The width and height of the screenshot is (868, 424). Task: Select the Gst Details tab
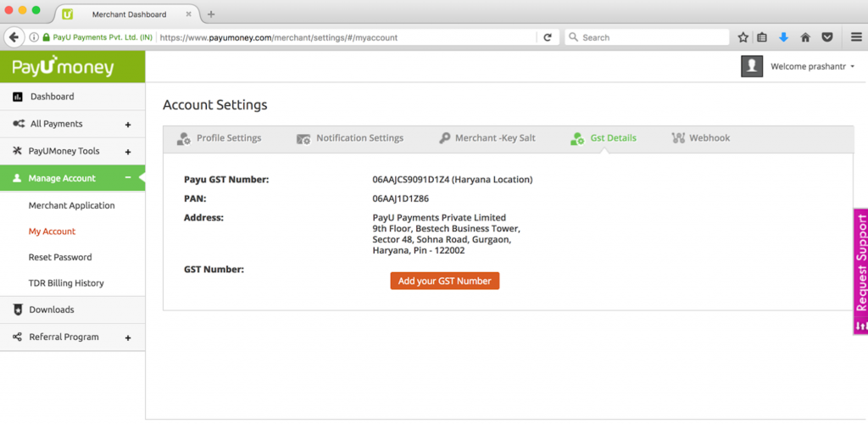tap(604, 138)
